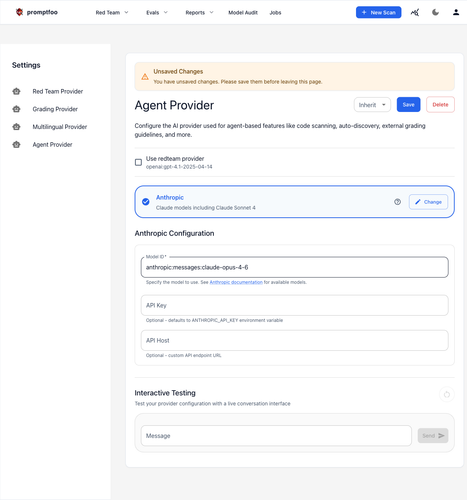Click the Multilingual Provider robot icon
The width and height of the screenshot is (467, 500).
pos(16,127)
